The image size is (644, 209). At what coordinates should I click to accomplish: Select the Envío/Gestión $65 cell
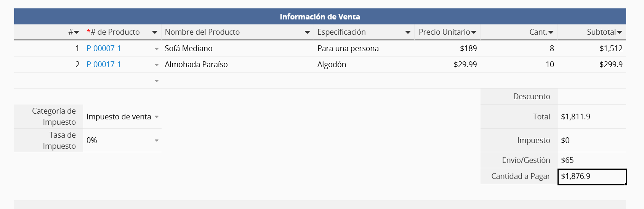(x=591, y=160)
